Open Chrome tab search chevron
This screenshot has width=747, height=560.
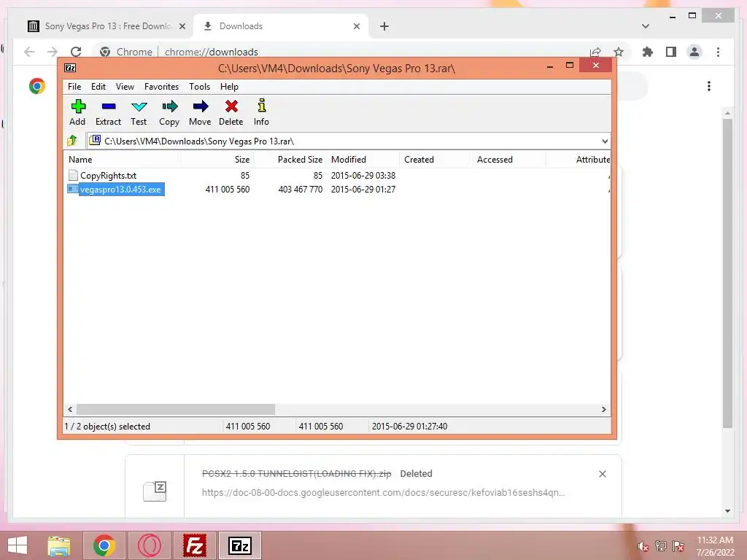pyautogui.click(x=646, y=26)
